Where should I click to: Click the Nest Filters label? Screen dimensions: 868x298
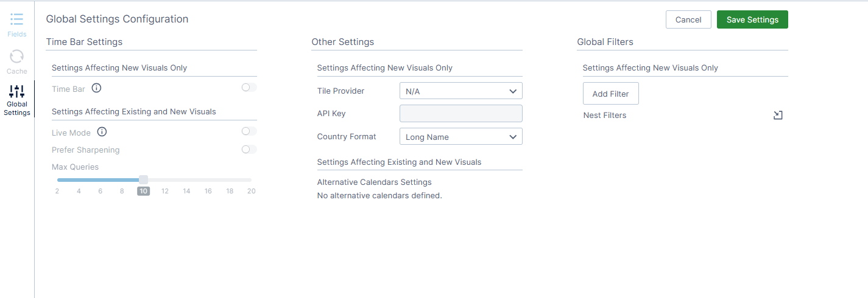[x=605, y=115]
